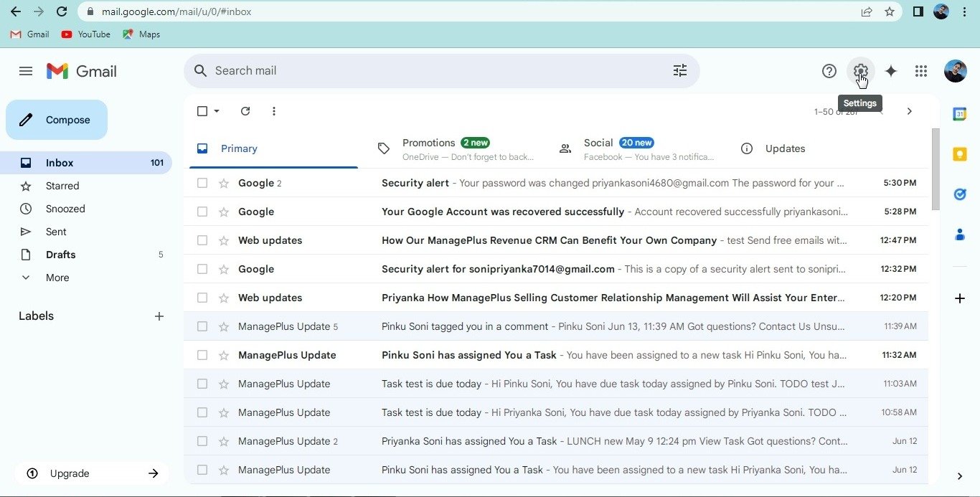Bookmark this page with star icon

click(x=890, y=11)
